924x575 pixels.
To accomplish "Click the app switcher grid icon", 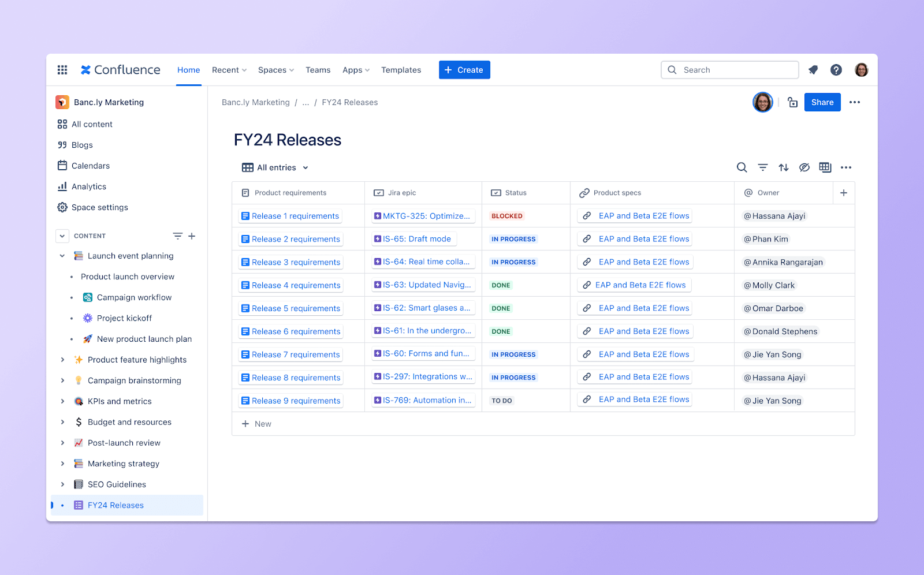I will point(62,69).
